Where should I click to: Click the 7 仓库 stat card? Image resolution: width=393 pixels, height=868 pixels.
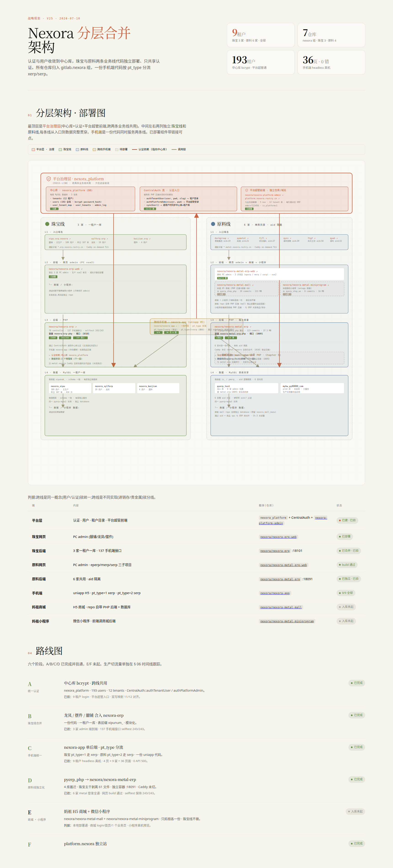[331, 35]
